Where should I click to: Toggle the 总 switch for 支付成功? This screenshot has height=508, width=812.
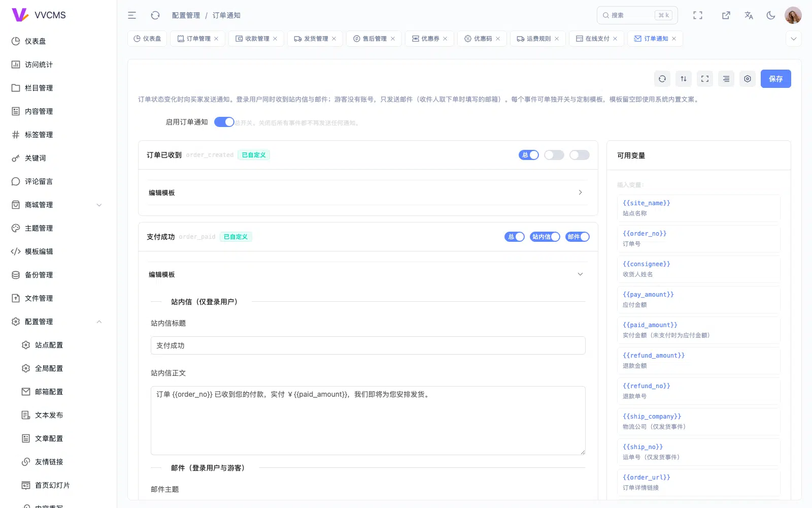(515, 237)
